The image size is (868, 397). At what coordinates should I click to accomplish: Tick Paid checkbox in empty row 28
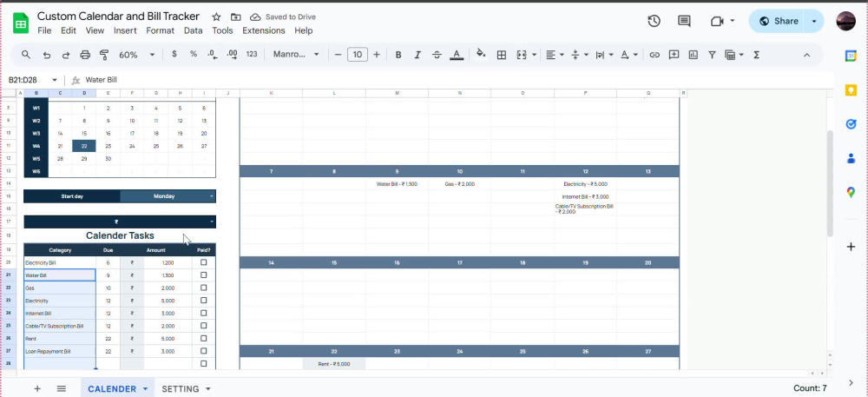click(204, 364)
